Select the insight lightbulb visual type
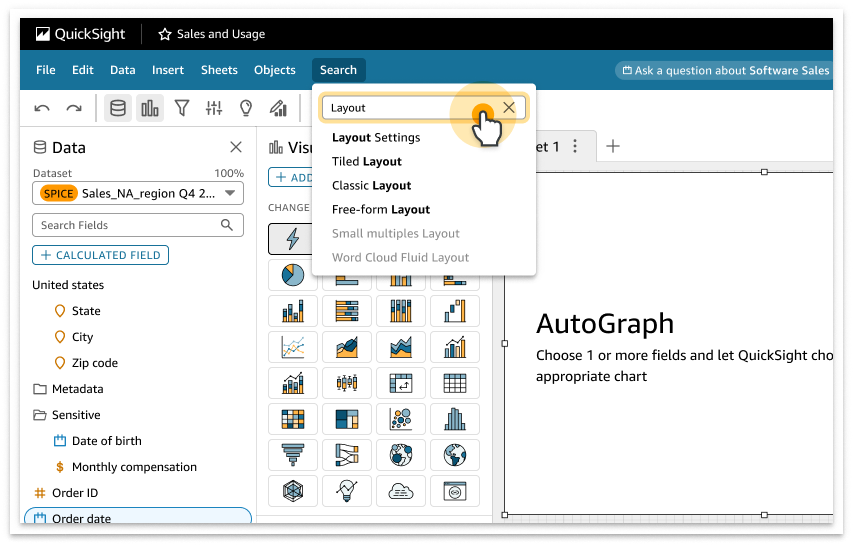853x545 pixels. click(347, 491)
